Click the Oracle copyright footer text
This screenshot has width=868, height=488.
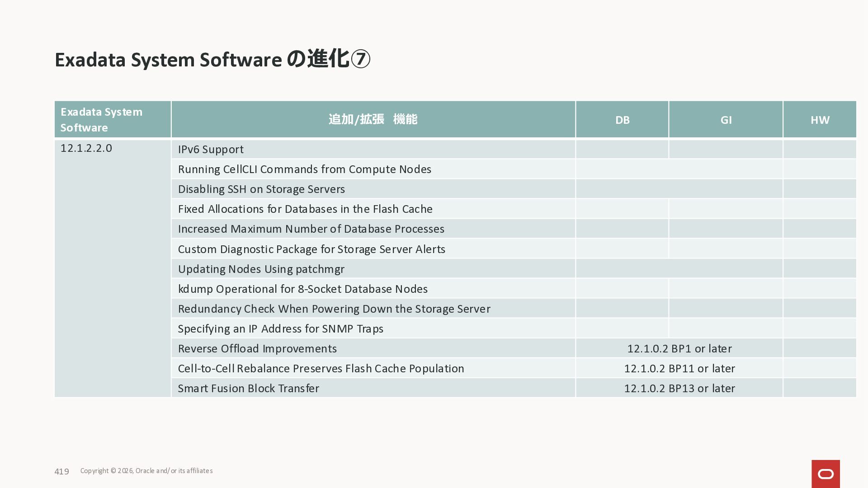(146, 471)
